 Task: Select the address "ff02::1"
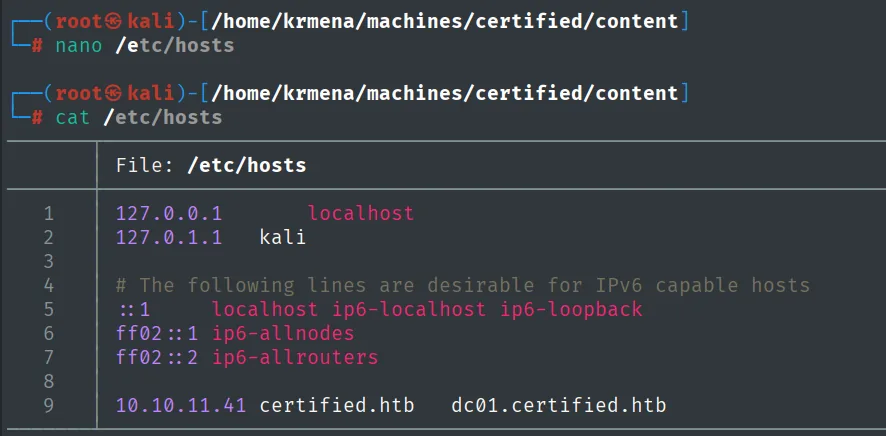(157, 333)
